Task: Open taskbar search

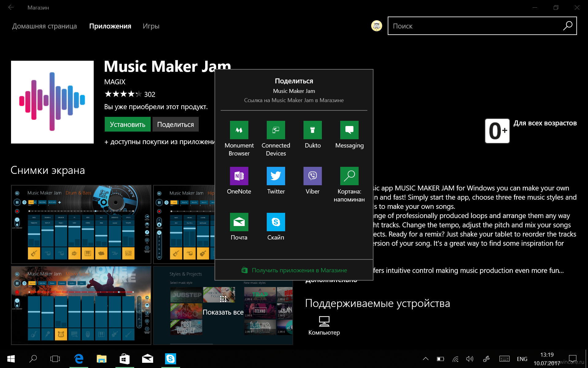Action: click(33, 359)
